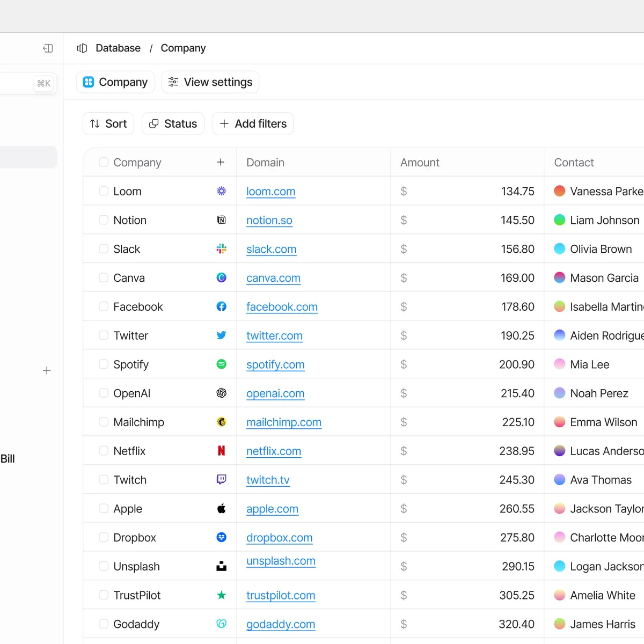Image resolution: width=644 pixels, height=644 pixels.
Task: Click the TrustPilot company name
Action: pos(137,595)
